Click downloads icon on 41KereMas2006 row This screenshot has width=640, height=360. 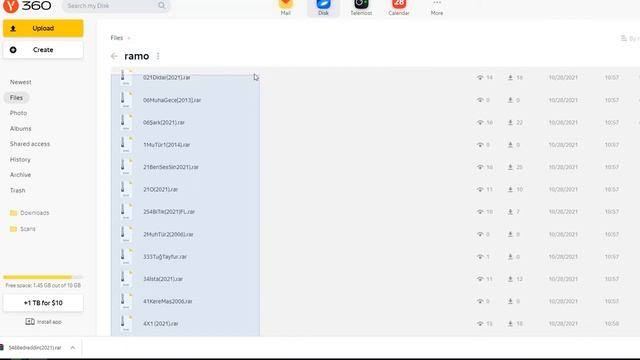510,301
